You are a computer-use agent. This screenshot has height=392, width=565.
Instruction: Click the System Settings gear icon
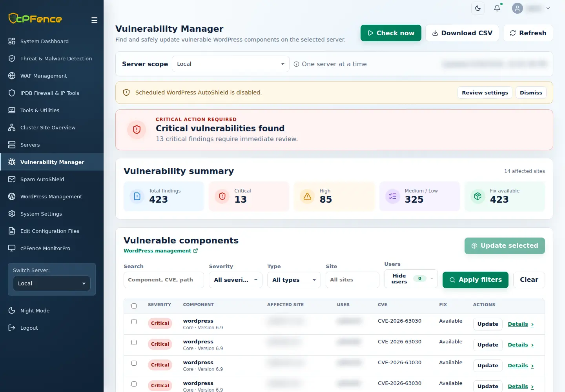pyautogui.click(x=12, y=214)
